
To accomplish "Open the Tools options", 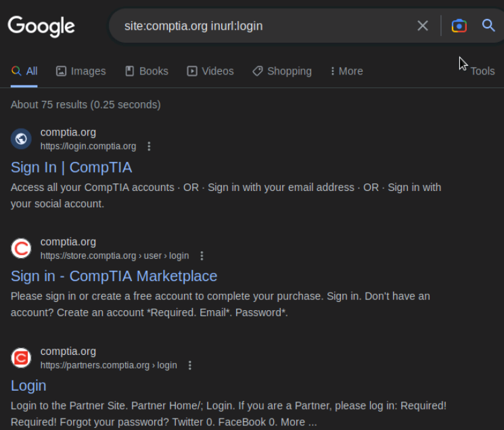I will click(x=482, y=71).
